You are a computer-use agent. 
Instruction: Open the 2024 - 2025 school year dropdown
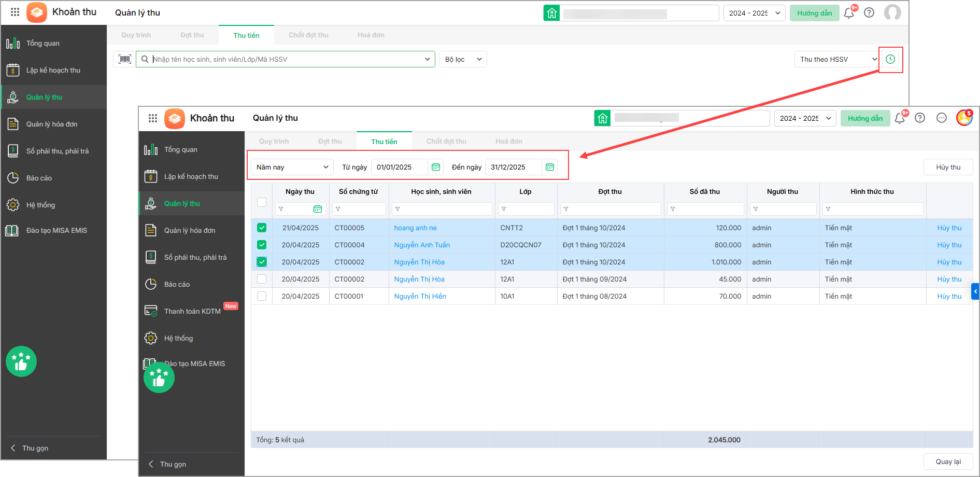[x=805, y=118]
